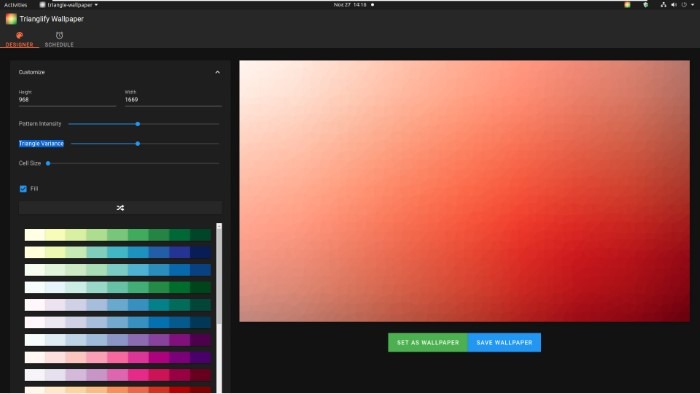
Task: Select the light blue-to-dark green palette
Action: coord(118,287)
